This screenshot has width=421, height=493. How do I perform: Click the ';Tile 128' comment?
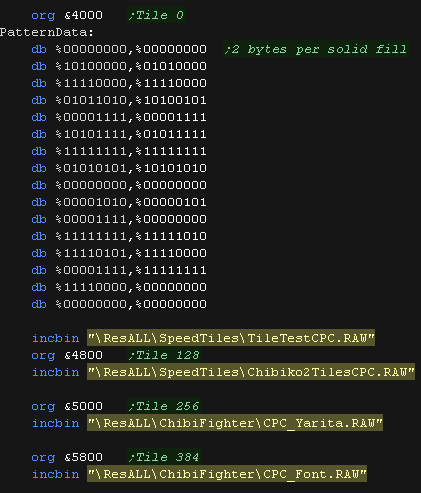(164, 355)
